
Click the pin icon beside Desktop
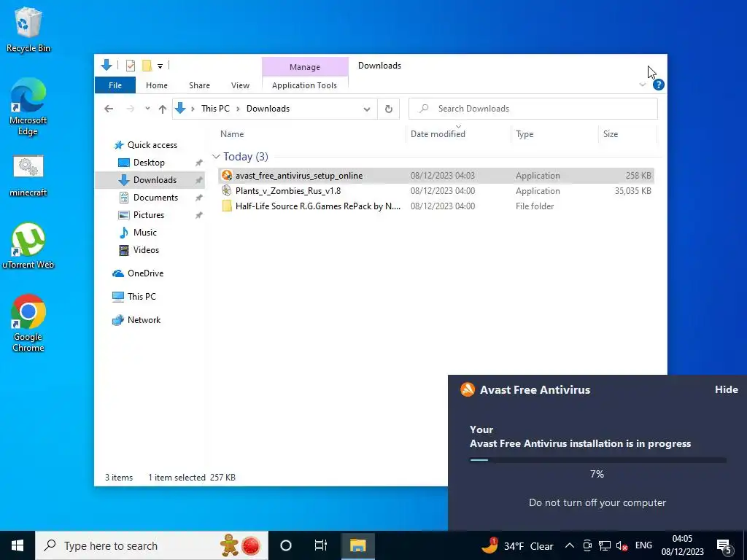pyautogui.click(x=198, y=163)
